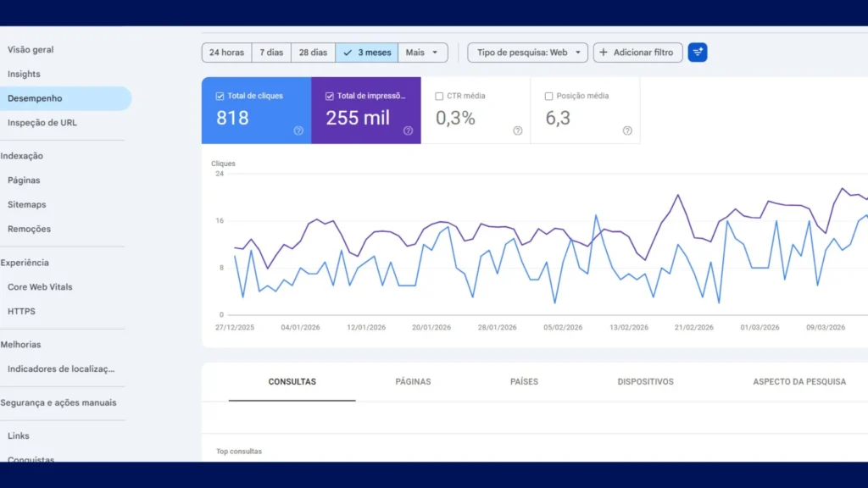This screenshot has height=488, width=868.
Task: Uncheck the Total de cliques checkbox
Action: pos(220,97)
